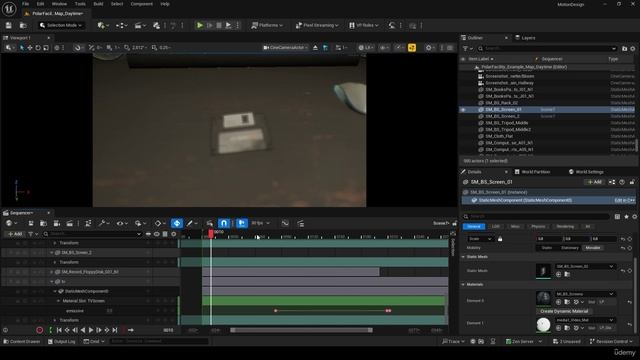Click the Sequencer Save sequence icon
This screenshot has width=640, height=360.
point(31,223)
